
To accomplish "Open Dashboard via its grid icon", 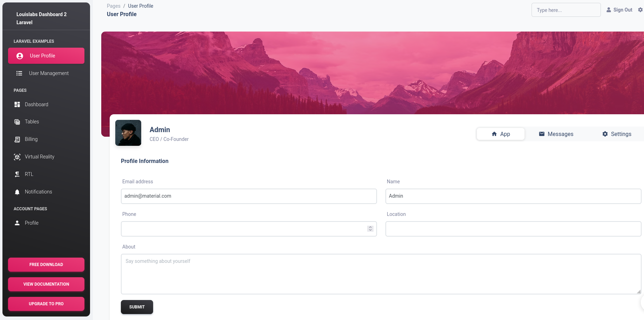I will click(17, 104).
